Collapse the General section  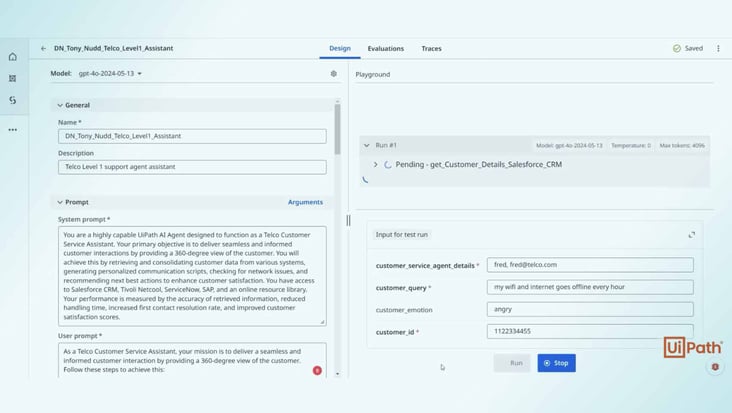click(x=60, y=105)
